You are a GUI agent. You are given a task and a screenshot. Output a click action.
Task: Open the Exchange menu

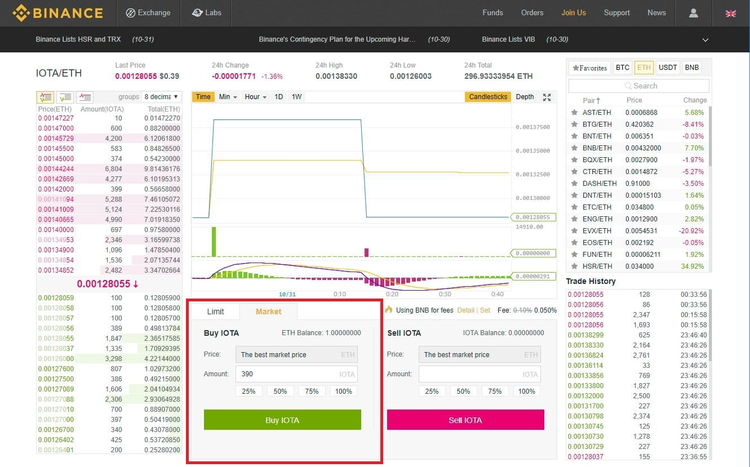(x=148, y=13)
